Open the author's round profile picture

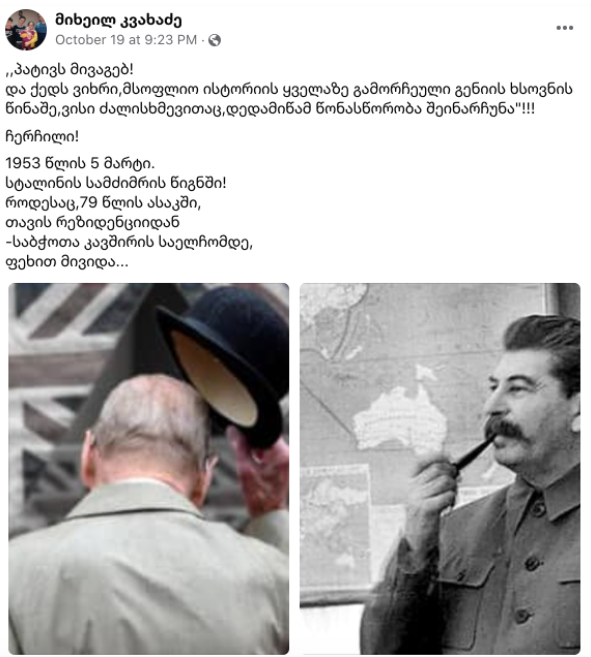(x=26, y=30)
